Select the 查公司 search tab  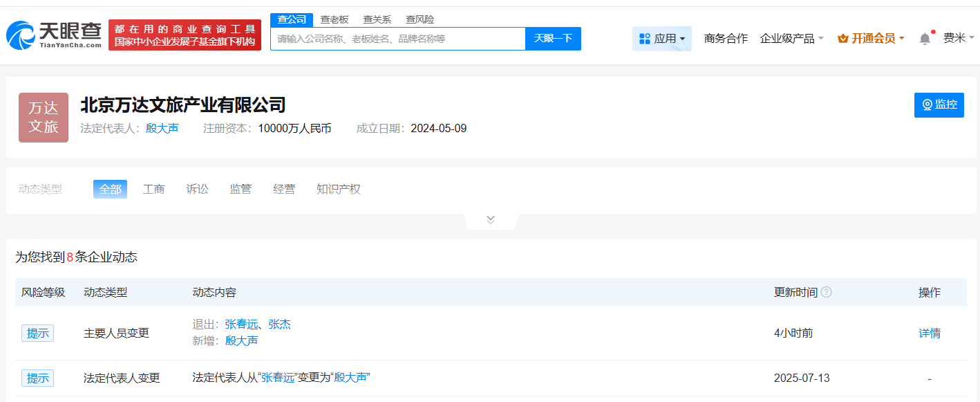coord(292,19)
